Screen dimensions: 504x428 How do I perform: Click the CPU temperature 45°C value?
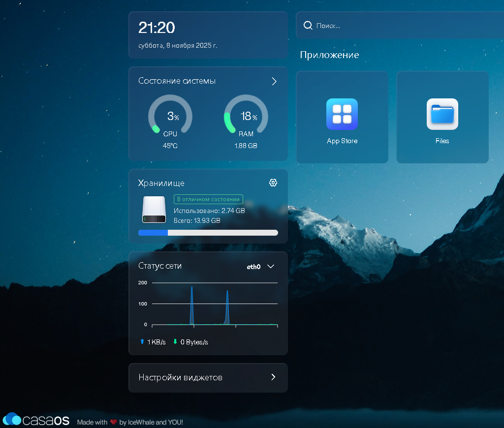(x=170, y=146)
